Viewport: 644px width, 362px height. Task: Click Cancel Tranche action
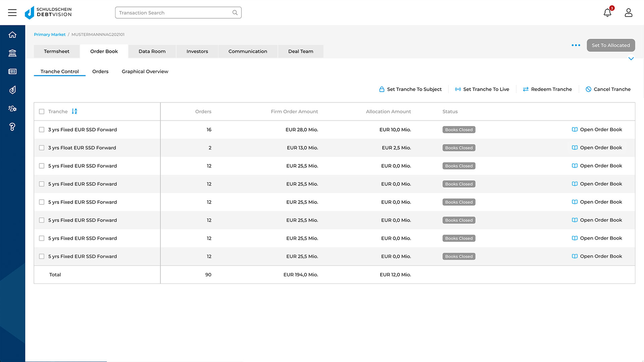(608, 89)
